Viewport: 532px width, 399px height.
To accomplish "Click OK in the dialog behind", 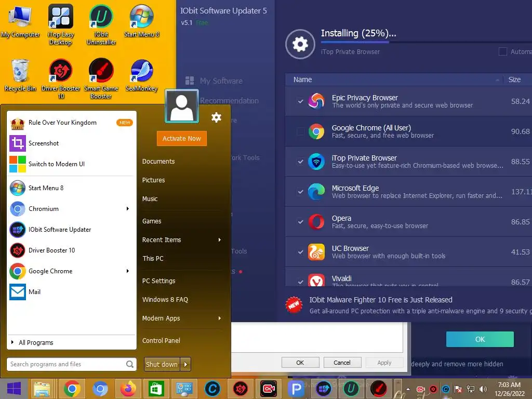I will coord(300,363).
